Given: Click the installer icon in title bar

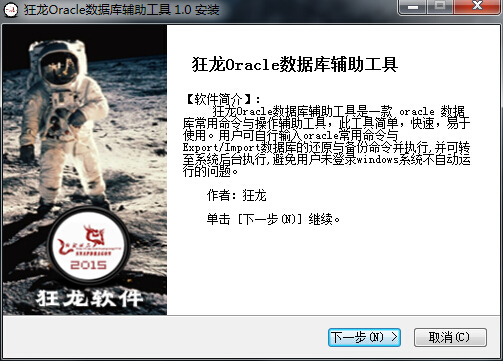Looking at the screenshot, I should [x=11, y=10].
